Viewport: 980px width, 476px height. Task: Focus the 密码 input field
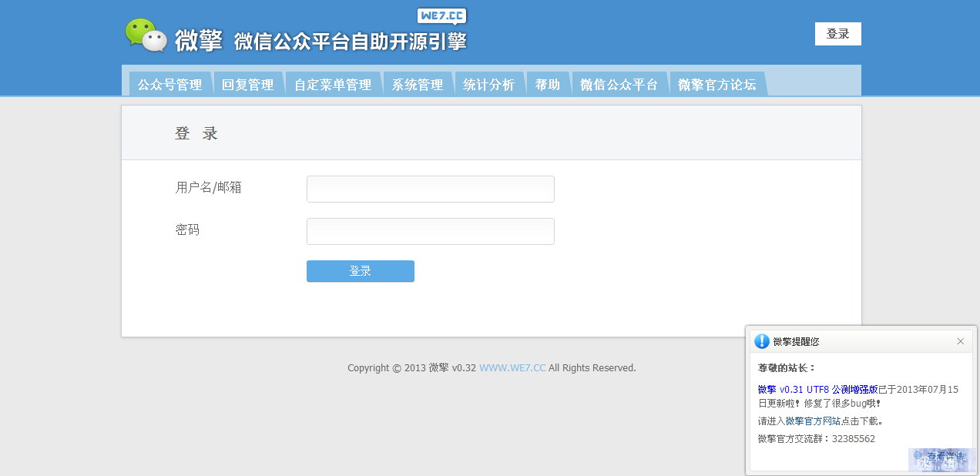point(431,231)
